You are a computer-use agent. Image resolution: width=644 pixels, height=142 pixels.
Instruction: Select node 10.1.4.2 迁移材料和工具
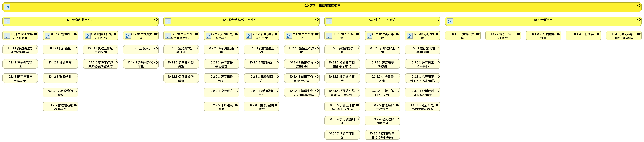[x=141, y=64]
